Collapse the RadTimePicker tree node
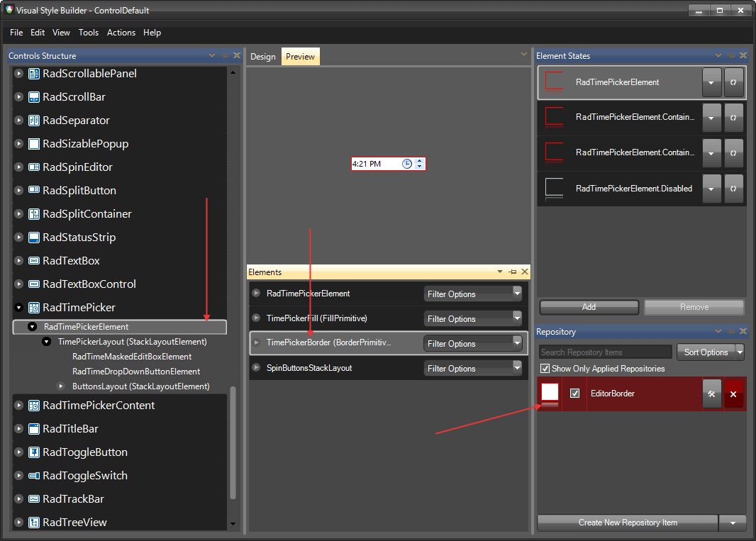The image size is (756, 541). 18,308
